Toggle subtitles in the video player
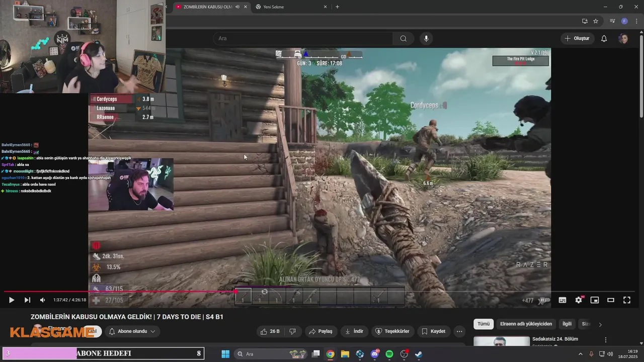 point(562,300)
